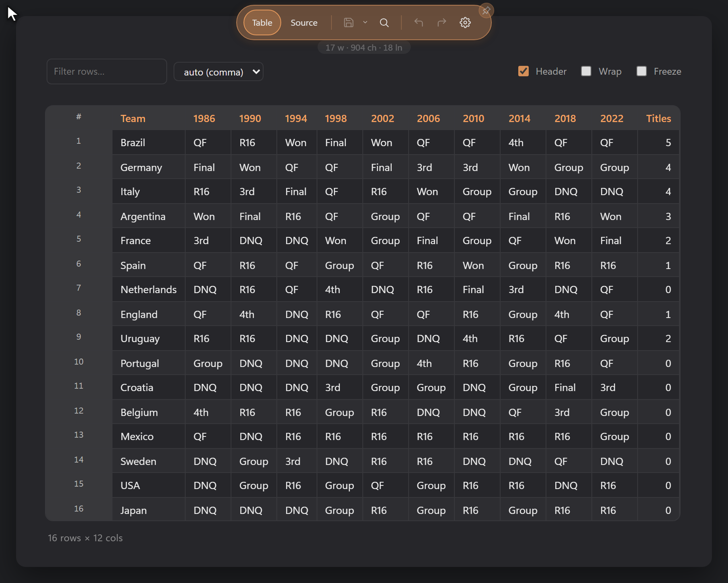This screenshot has height=583, width=728.
Task: Focus the Filter rows input field
Action: pos(107,71)
